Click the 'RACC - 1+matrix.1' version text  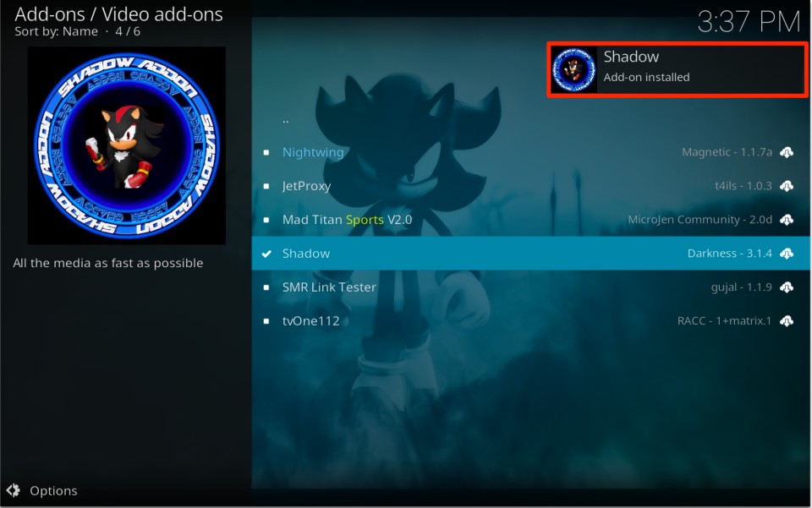tap(724, 320)
